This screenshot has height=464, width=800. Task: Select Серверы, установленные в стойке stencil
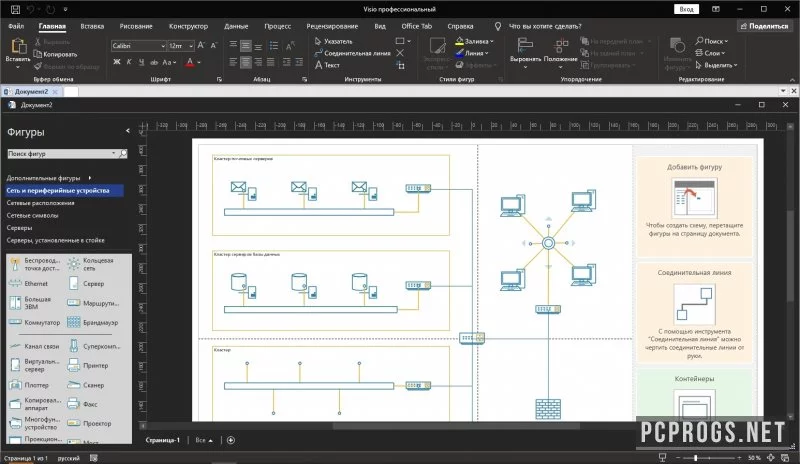56,240
